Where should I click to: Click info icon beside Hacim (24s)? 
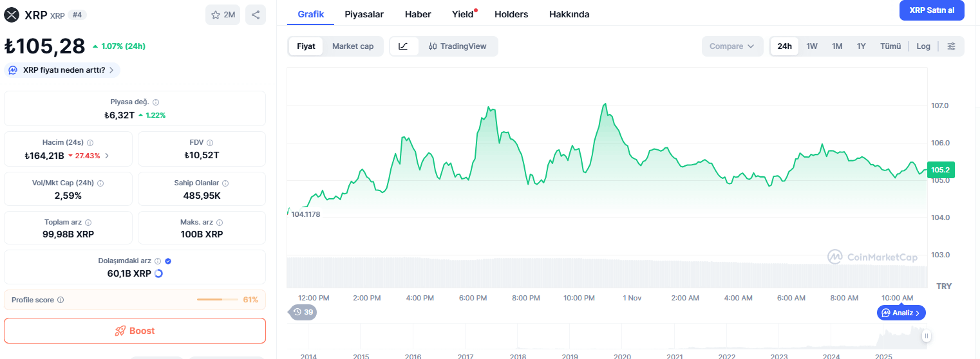pyautogui.click(x=90, y=143)
